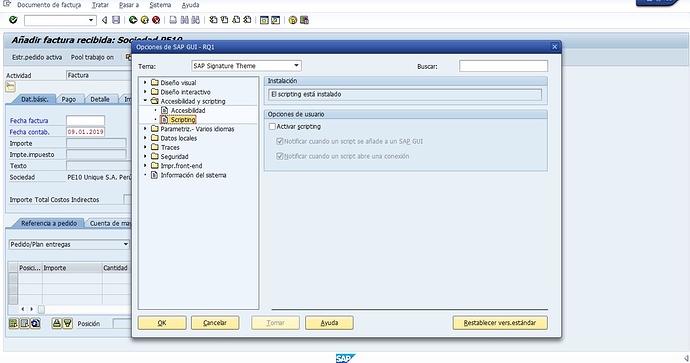Open the Pasar a menu

129,5
